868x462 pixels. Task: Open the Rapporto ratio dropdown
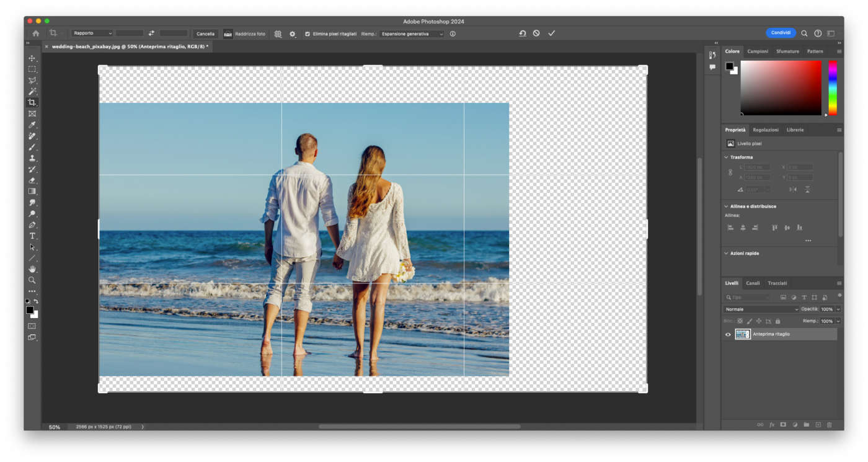click(92, 33)
